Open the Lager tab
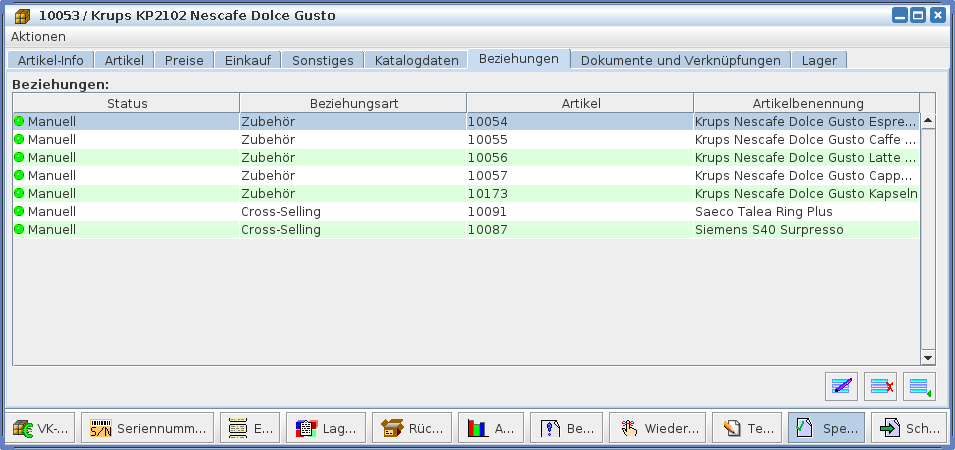 click(819, 60)
